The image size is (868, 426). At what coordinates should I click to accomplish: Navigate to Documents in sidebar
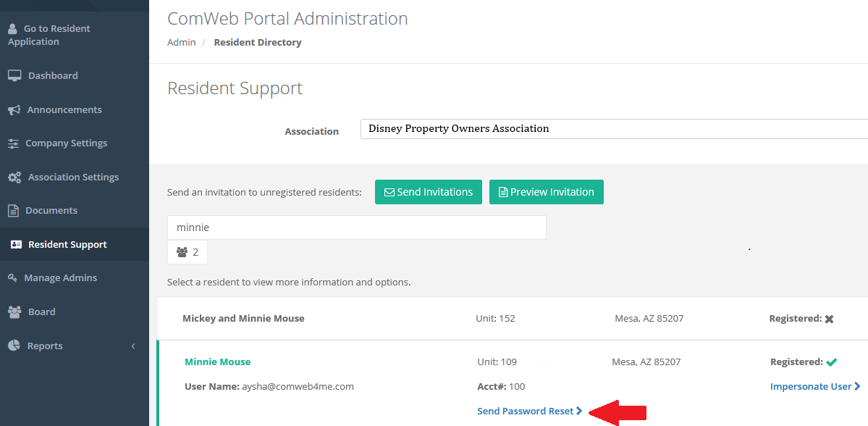pyautogui.click(x=51, y=211)
